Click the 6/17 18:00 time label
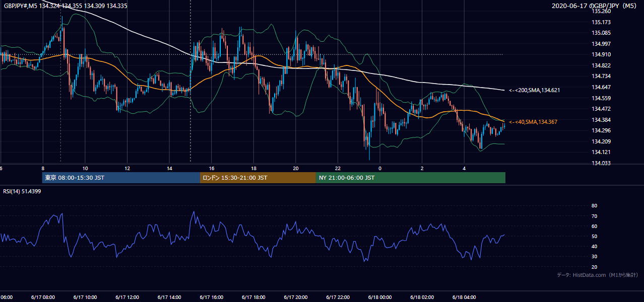 click(253, 297)
